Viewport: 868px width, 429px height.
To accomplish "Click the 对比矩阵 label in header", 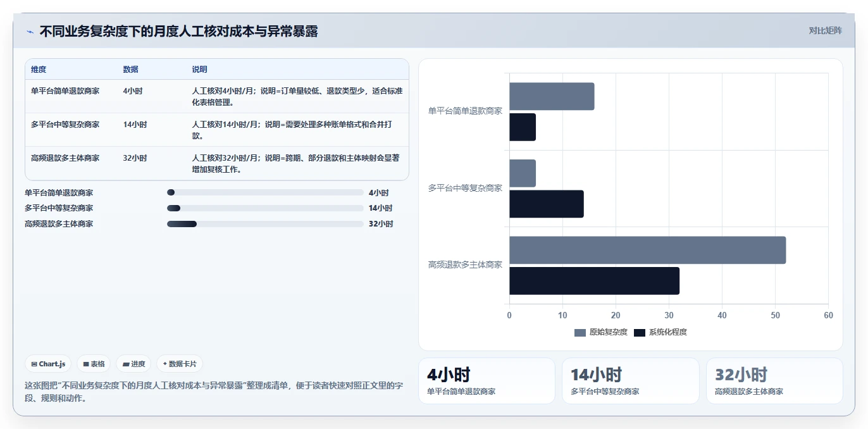I will tap(826, 30).
